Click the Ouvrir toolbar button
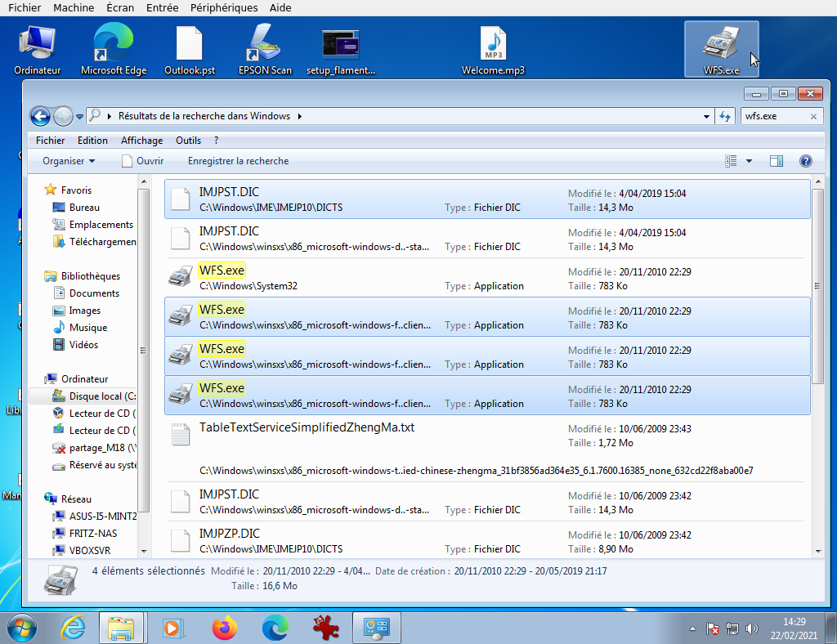Screen dimensions: 837x644 click(142, 161)
